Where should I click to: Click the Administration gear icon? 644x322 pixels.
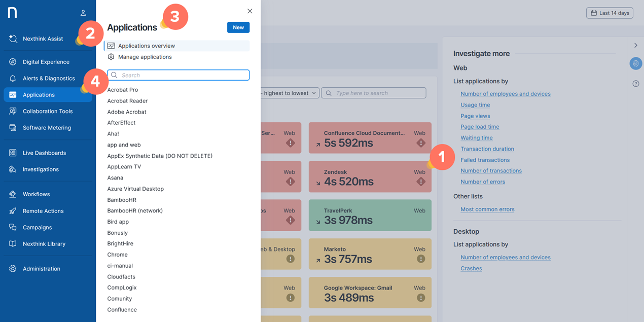pyautogui.click(x=13, y=269)
